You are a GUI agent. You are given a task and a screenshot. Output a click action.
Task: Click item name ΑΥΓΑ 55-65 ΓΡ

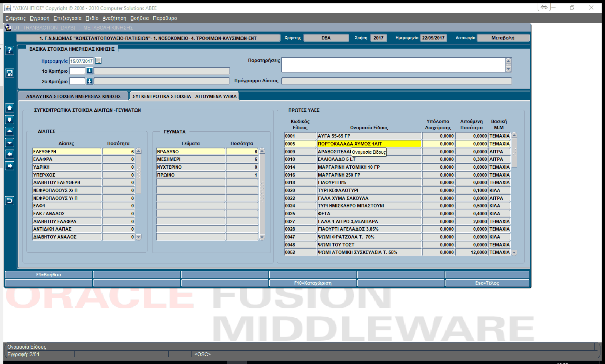coord(369,136)
